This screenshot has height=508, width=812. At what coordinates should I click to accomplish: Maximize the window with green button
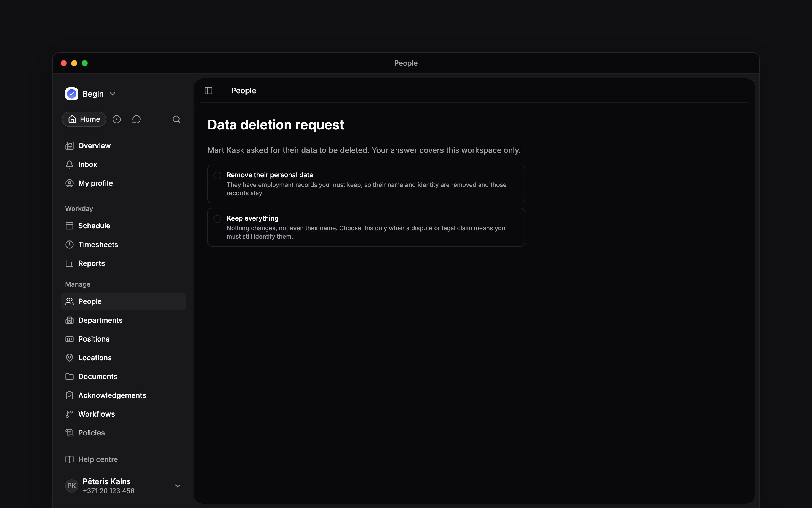click(85, 63)
